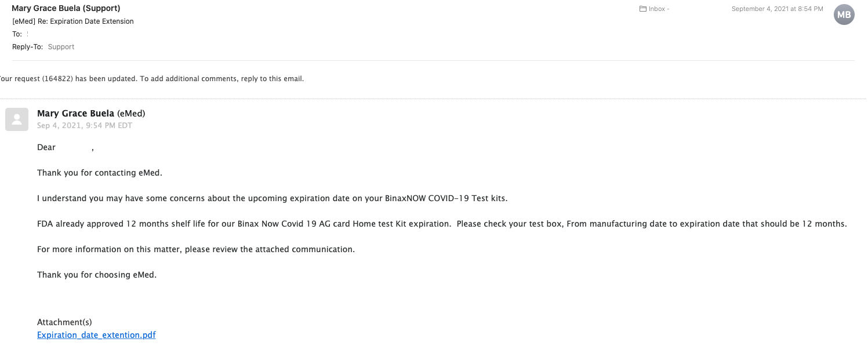Screen dimensions: 868x364
Task: Click the Thank you for contacting eMed line
Action: click(x=100, y=173)
